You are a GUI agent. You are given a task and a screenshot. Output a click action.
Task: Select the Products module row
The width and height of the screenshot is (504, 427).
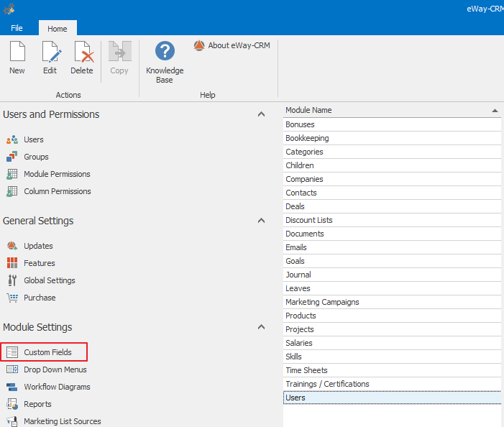(x=392, y=316)
